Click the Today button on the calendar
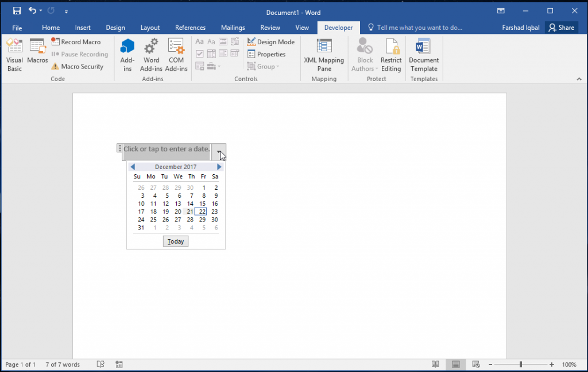The height and width of the screenshot is (372, 588). 175,241
